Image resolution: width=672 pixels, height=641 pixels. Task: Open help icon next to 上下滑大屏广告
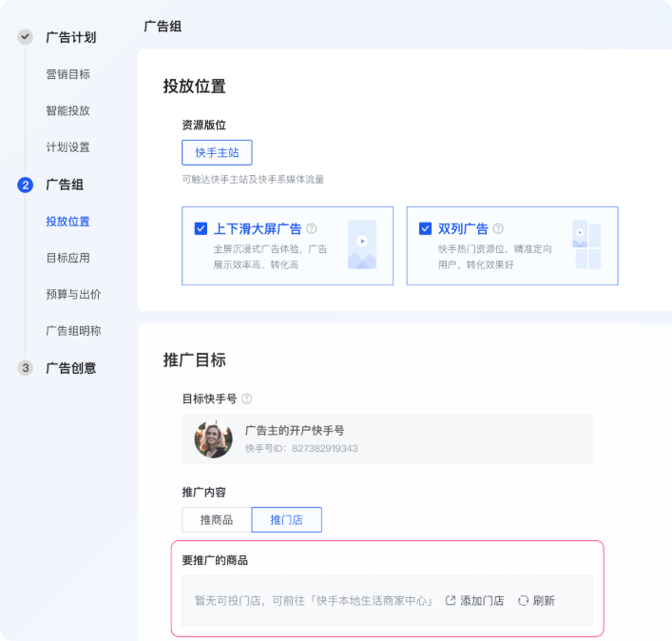pos(312,229)
